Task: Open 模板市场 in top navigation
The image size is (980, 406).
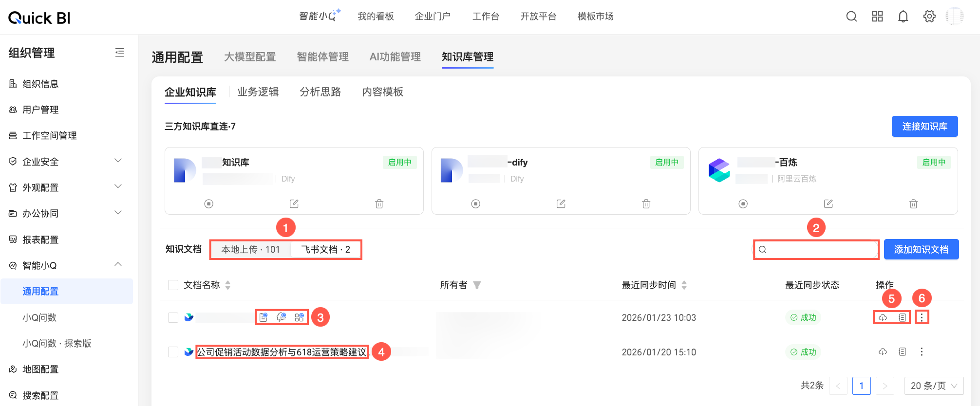Action: pos(596,17)
